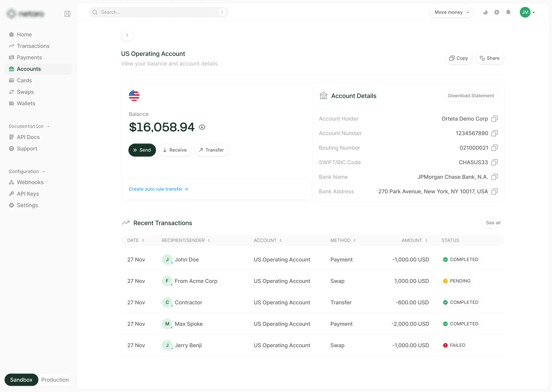The image size is (552, 392).
Task: Open the Swaps sidebar item
Action: (25, 92)
